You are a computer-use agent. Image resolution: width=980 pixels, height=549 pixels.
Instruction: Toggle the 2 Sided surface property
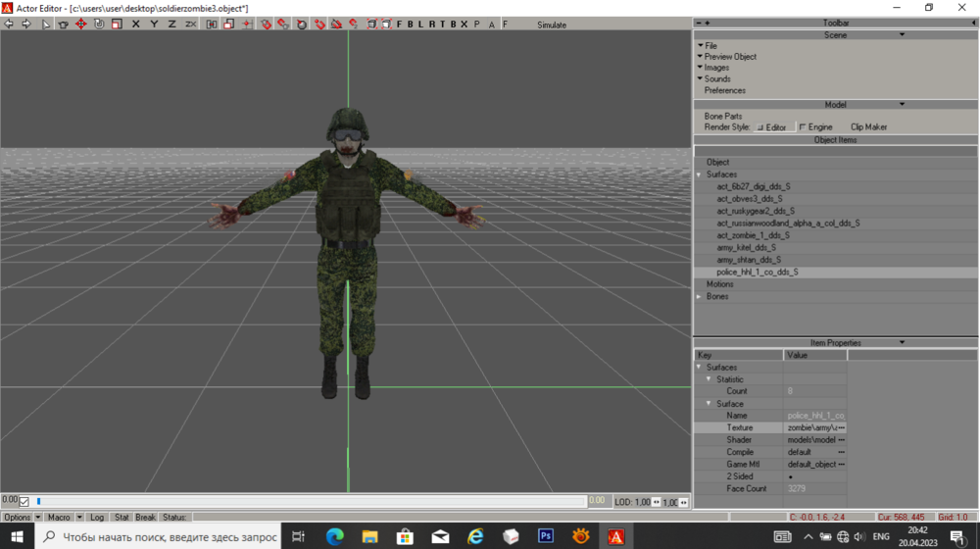click(x=791, y=476)
